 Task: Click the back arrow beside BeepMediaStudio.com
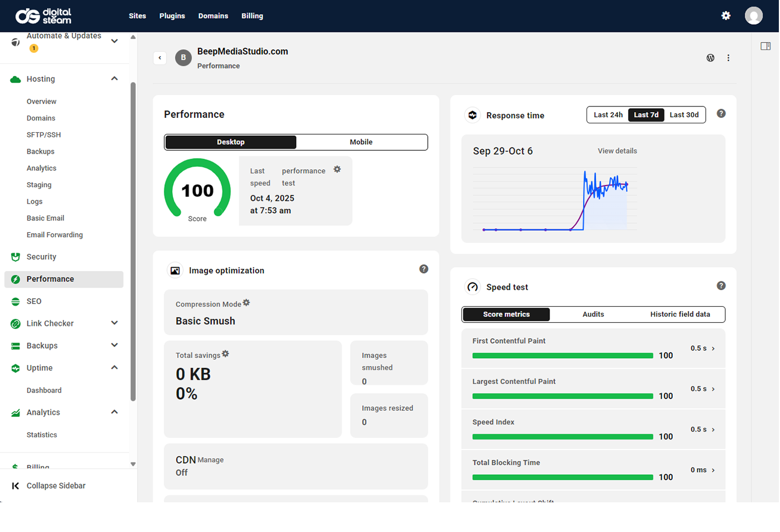(x=160, y=58)
